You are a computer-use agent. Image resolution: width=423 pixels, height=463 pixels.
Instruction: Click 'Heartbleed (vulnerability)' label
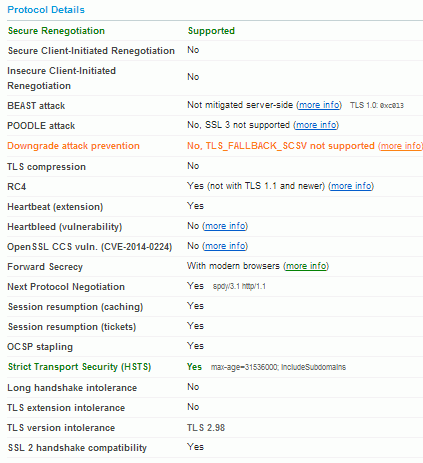pos(65,227)
